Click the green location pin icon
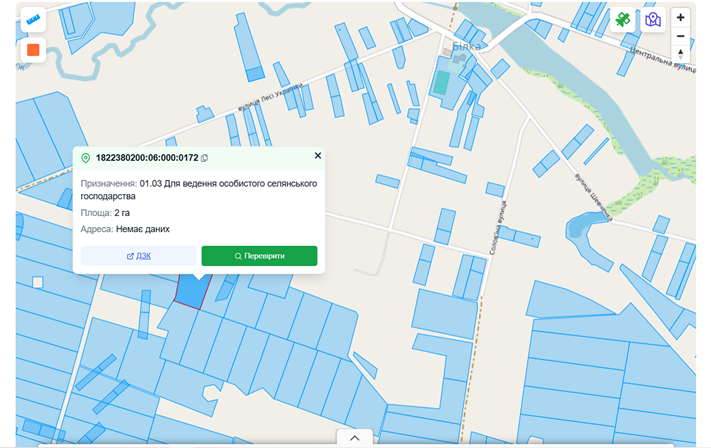 coord(85,158)
